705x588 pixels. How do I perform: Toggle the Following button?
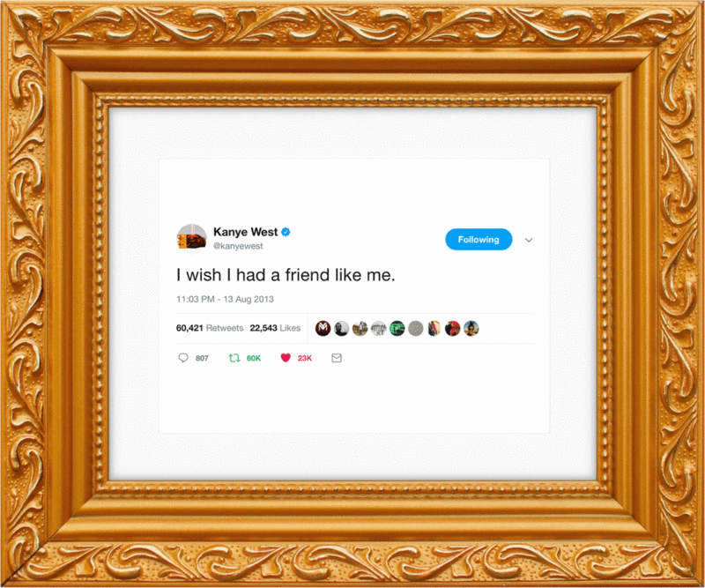tap(479, 239)
